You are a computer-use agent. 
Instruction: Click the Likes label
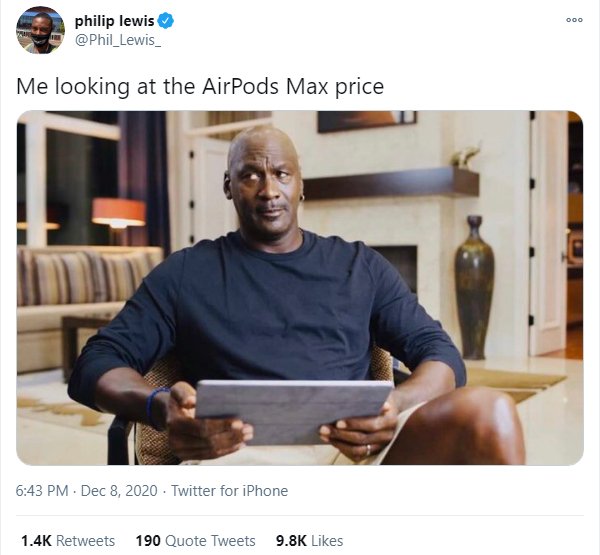(327, 541)
